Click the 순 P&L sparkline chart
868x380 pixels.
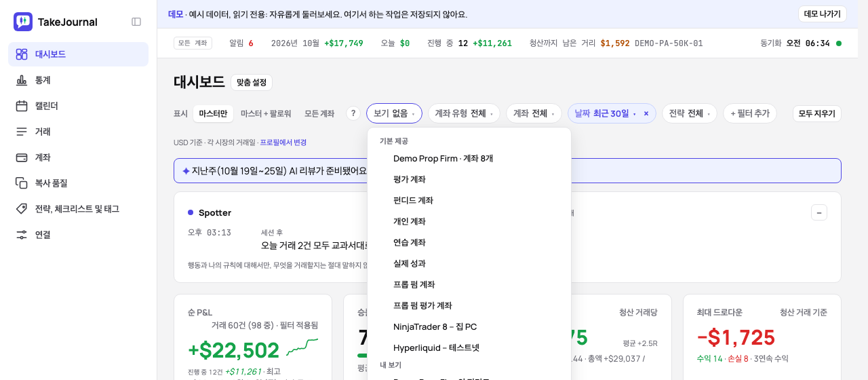(302, 347)
